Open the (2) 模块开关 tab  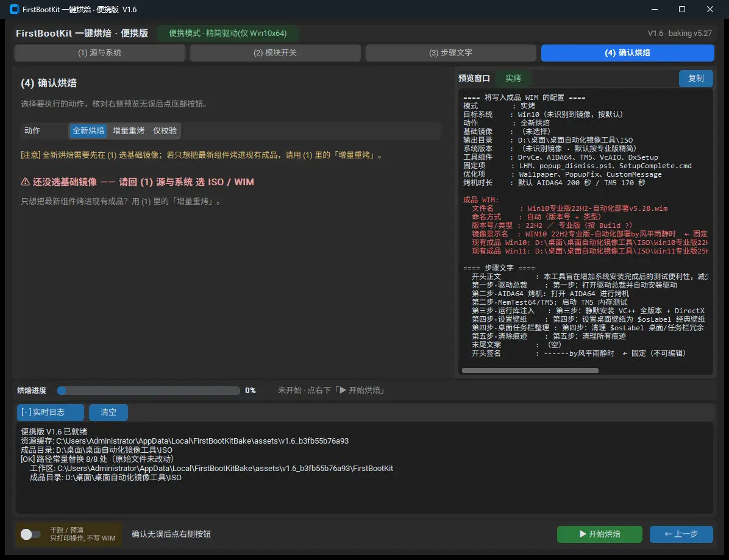(x=276, y=53)
